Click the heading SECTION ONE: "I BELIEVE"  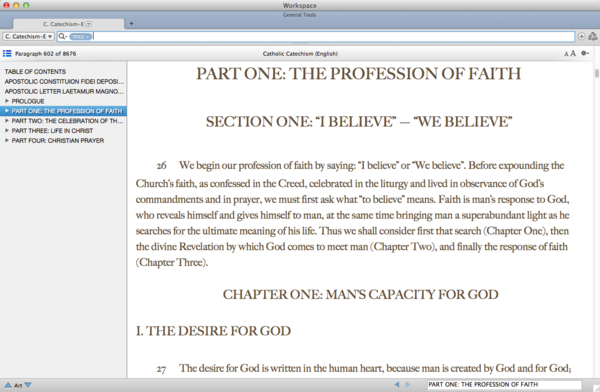click(359, 122)
